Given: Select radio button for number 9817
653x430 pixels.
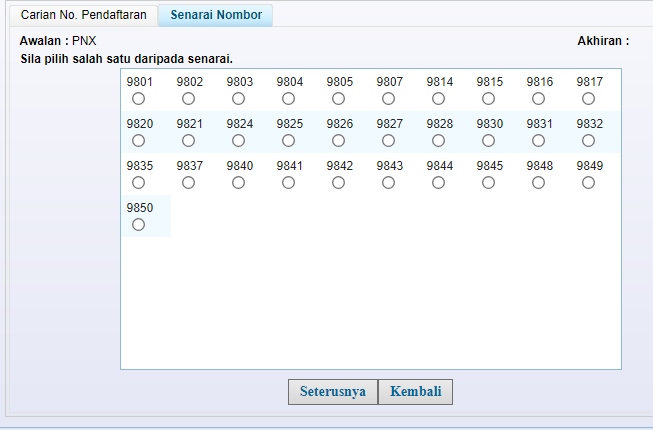Looking at the screenshot, I should click(588, 99).
